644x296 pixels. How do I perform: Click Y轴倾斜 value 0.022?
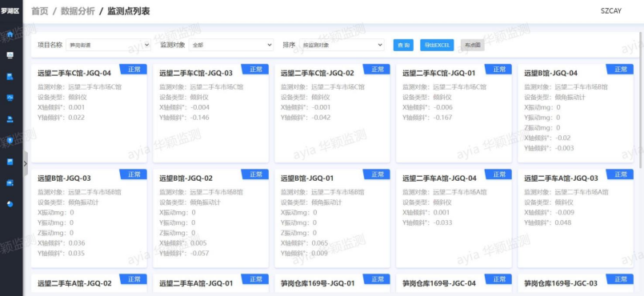click(x=77, y=118)
